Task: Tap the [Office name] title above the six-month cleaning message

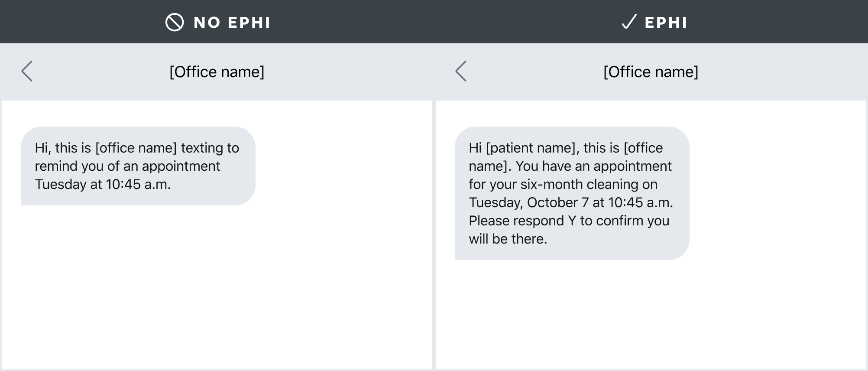Action: (651, 72)
